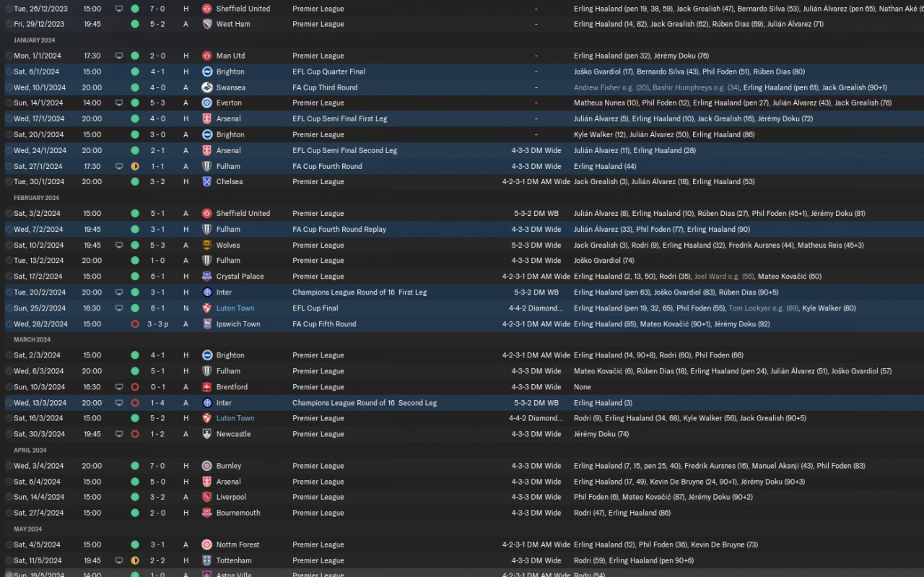The width and height of the screenshot is (924, 577).
Task: Click the Newcastle club badge
Action: point(207,434)
